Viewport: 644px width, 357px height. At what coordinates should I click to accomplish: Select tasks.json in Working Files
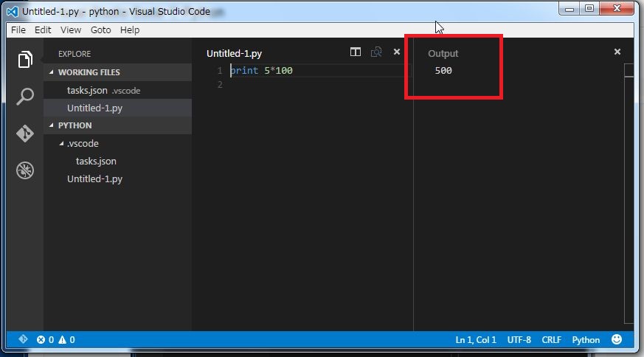pos(117,90)
